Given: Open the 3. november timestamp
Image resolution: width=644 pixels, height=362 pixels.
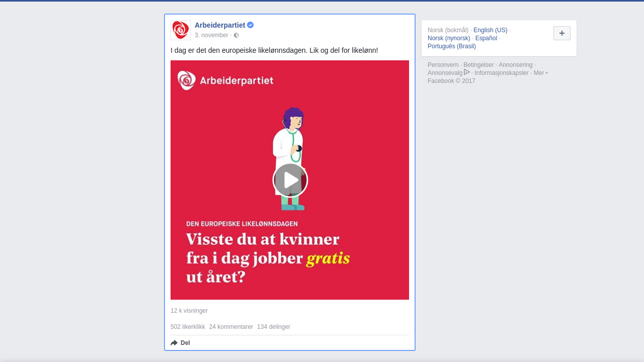Looking at the screenshot, I should [x=211, y=35].
